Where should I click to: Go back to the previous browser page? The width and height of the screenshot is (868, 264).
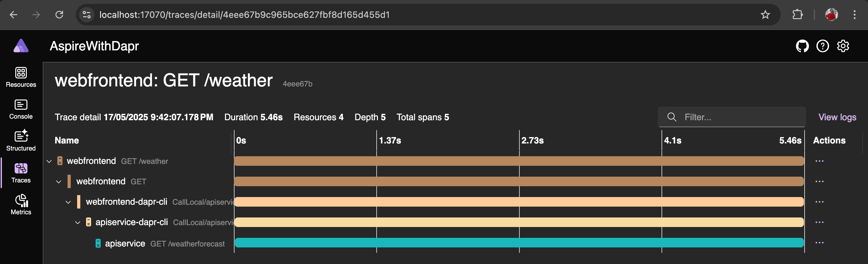pyautogui.click(x=13, y=14)
